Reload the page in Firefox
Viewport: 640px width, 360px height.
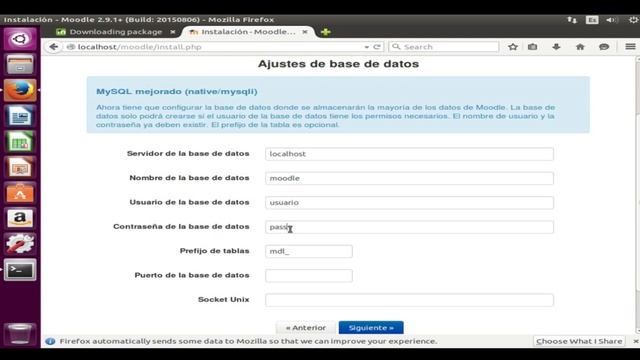[x=377, y=47]
